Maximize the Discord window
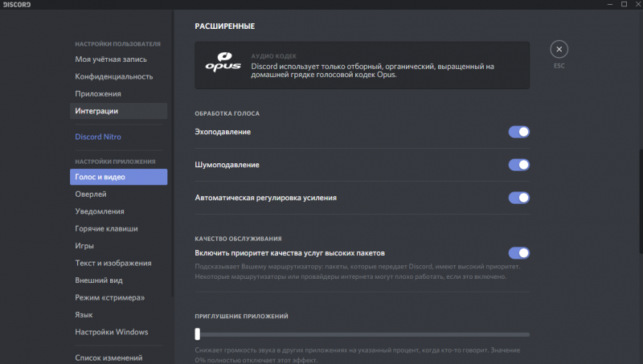643x364 pixels. click(623, 4)
